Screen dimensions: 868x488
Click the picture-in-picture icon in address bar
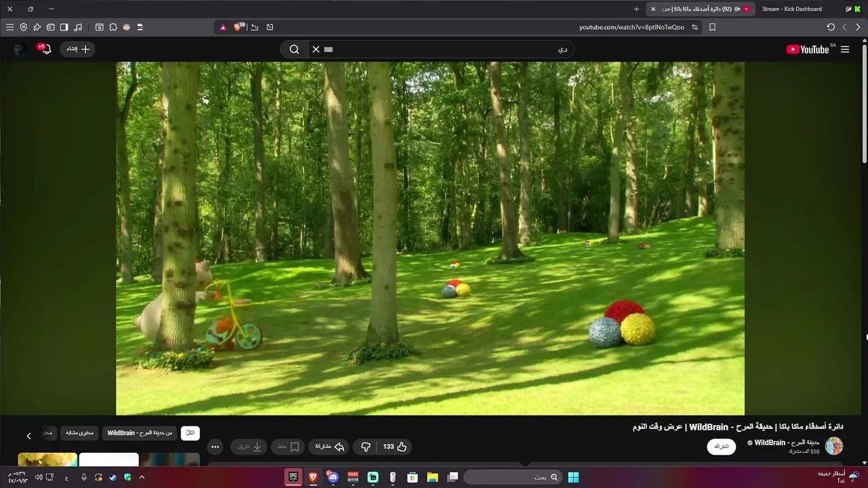click(270, 27)
